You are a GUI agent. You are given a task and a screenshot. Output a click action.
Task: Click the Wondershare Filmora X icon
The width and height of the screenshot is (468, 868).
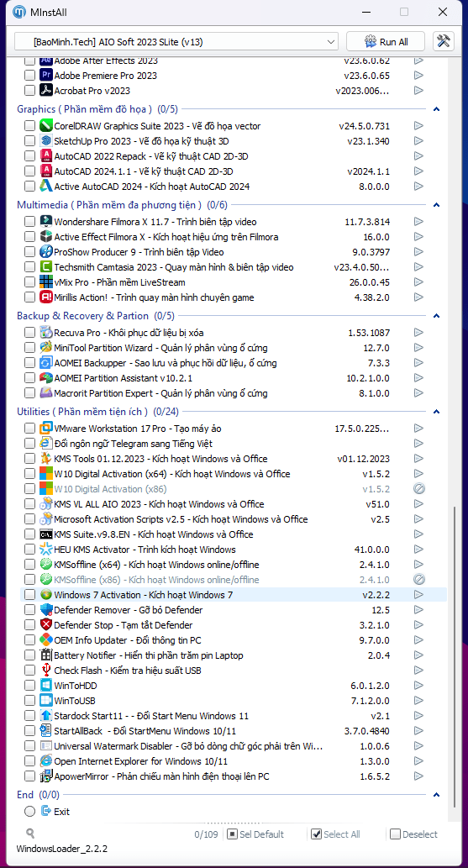(x=46, y=222)
